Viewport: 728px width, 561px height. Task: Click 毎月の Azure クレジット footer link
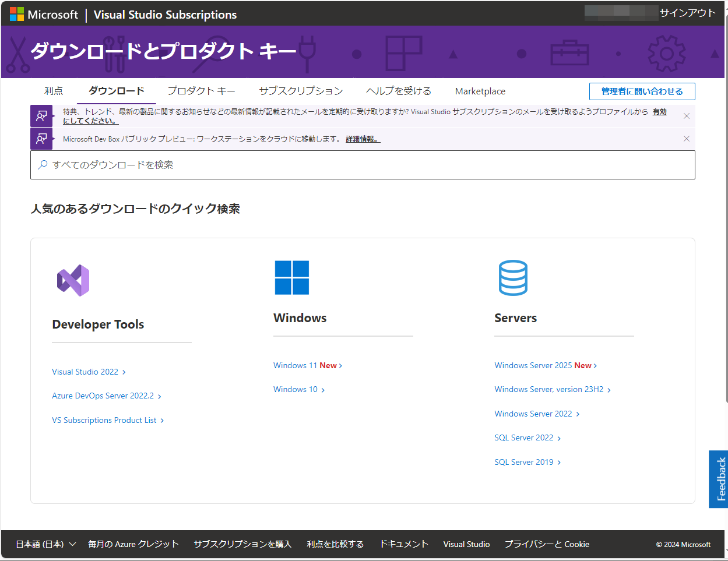click(x=133, y=544)
